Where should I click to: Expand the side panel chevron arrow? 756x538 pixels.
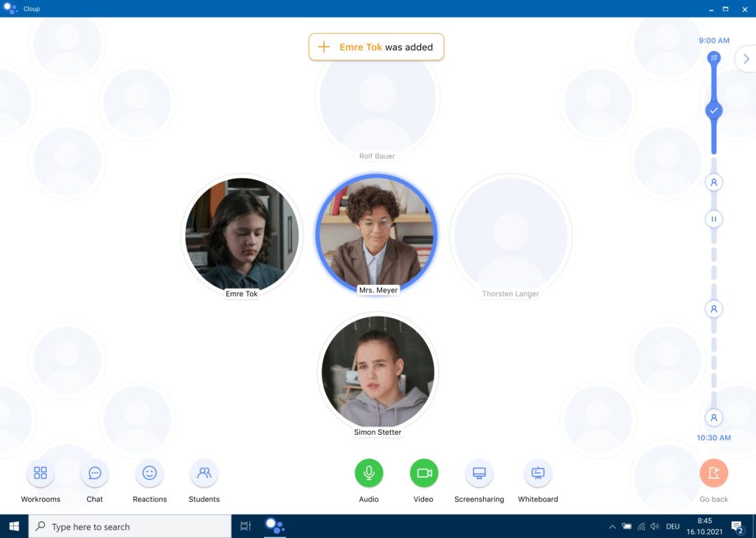[x=746, y=59]
